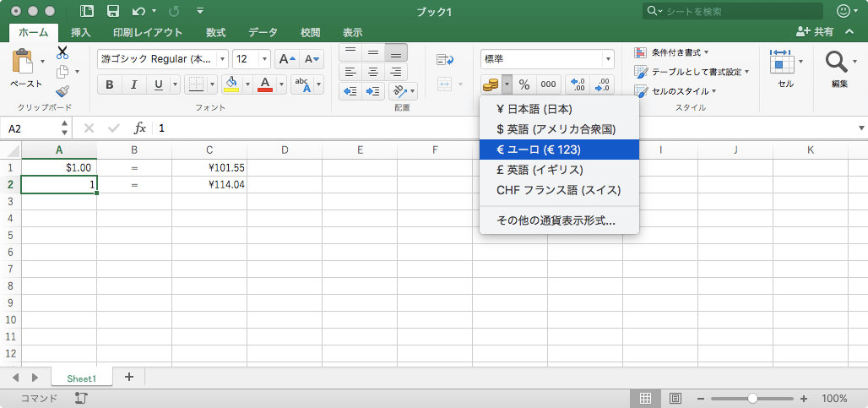868x408 pixels.
Task: Apply red font color A
Action: [265, 84]
